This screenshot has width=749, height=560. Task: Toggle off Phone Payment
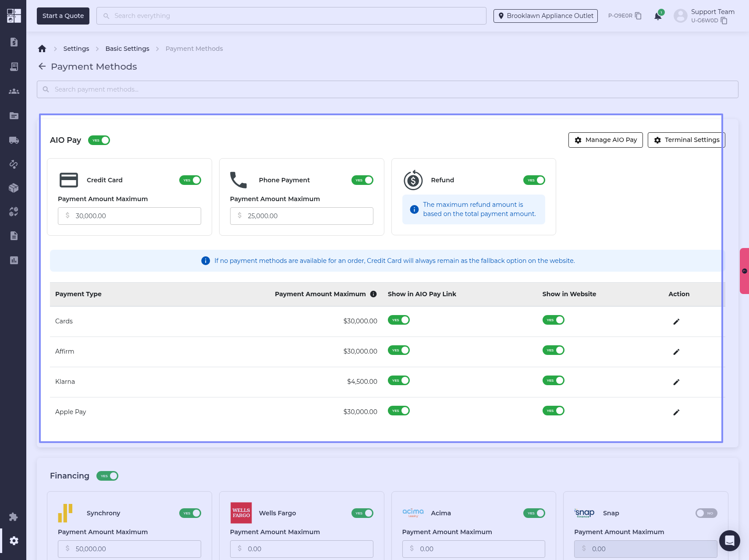click(362, 180)
